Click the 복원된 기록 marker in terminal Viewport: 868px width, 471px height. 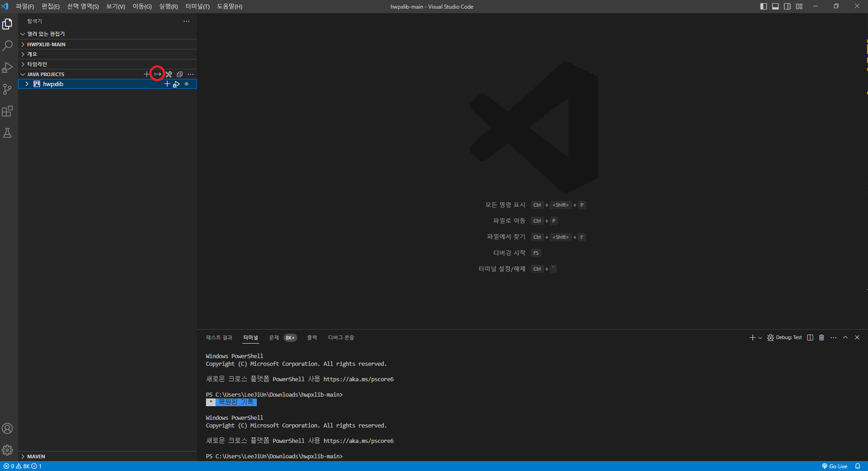pyautogui.click(x=231, y=402)
